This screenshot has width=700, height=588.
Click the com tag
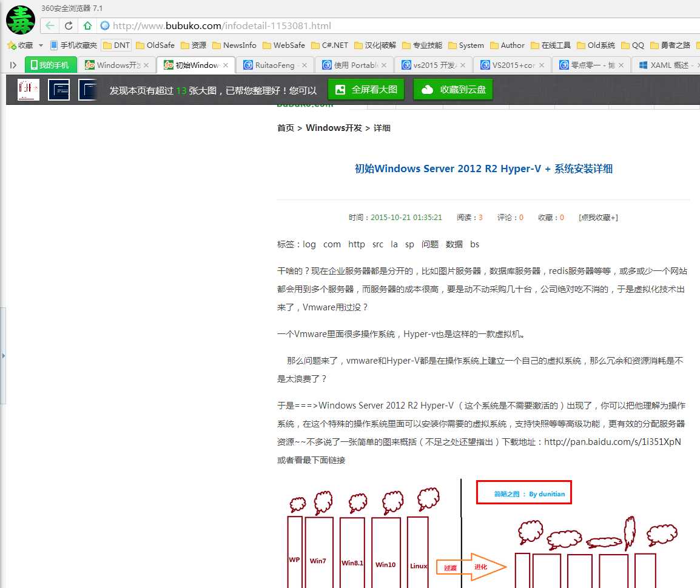point(332,244)
